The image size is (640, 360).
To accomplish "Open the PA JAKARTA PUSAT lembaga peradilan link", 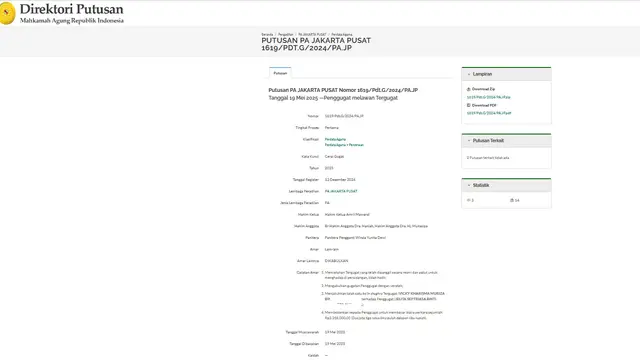I will 341,191.
